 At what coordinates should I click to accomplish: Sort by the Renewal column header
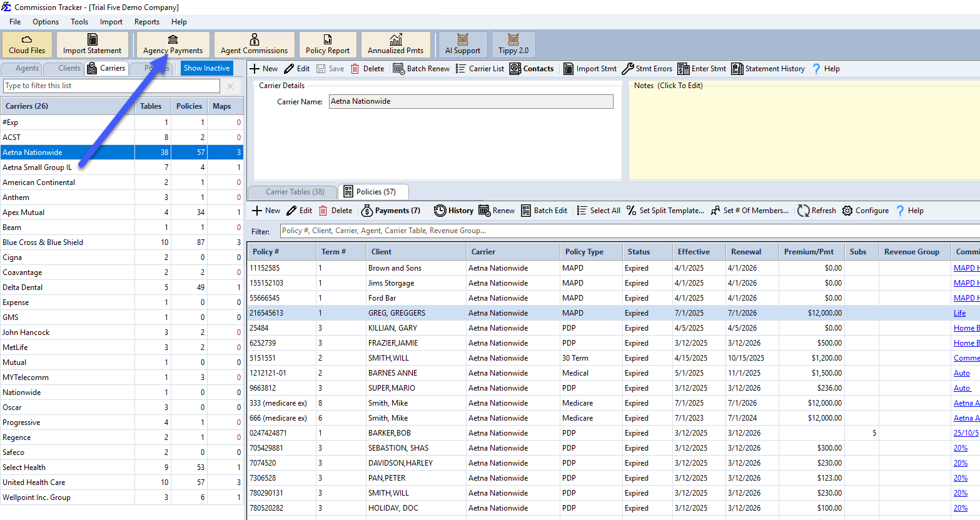click(752, 252)
